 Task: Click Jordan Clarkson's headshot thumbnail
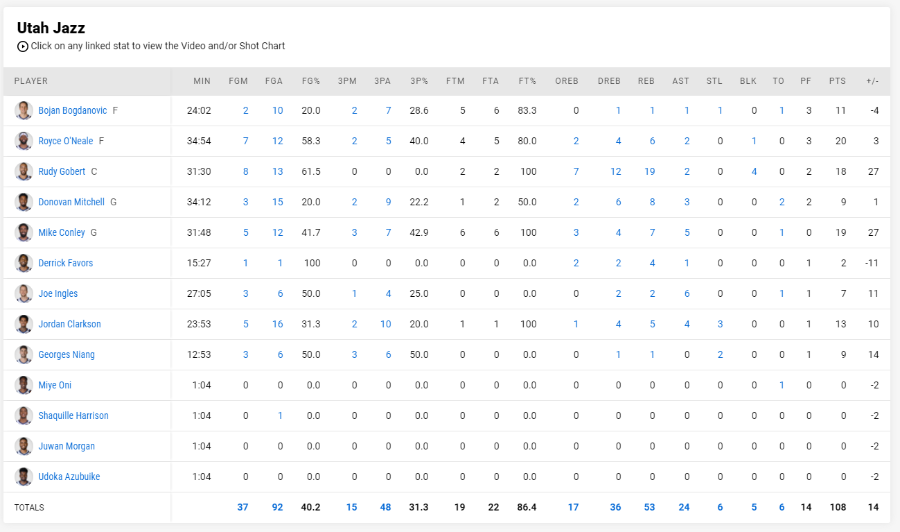pos(24,324)
